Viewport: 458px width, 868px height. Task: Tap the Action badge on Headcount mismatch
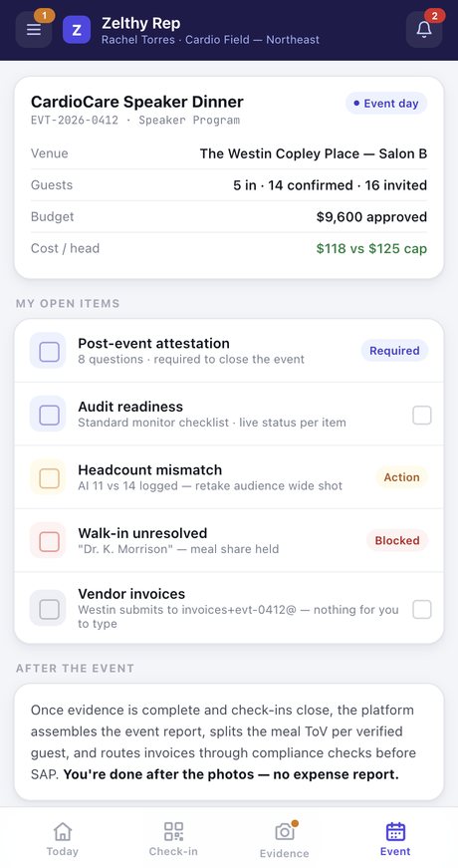401,477
